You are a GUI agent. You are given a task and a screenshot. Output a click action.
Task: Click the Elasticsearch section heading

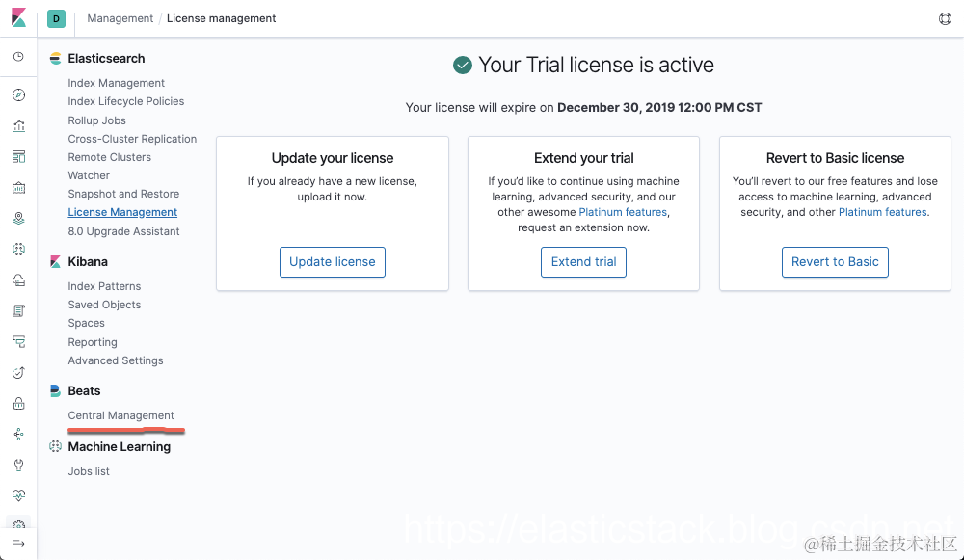[x=106, y=59]
